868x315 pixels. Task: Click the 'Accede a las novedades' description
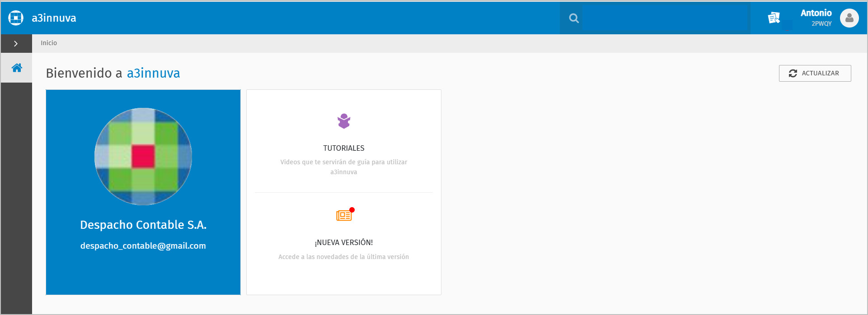344,257
